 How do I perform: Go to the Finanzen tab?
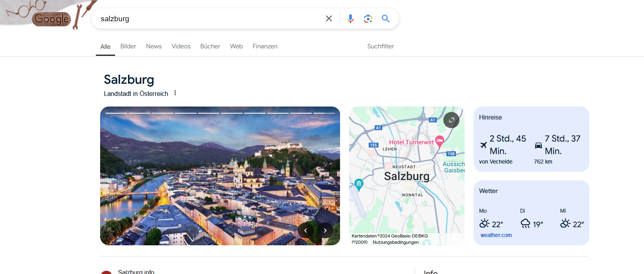[x=265, y=46]
